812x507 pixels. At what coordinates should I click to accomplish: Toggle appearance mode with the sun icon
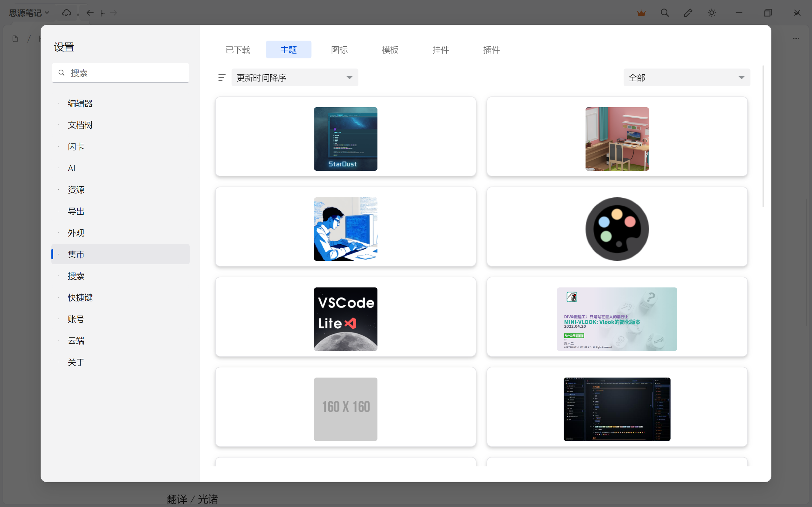(x=711, y=13)
